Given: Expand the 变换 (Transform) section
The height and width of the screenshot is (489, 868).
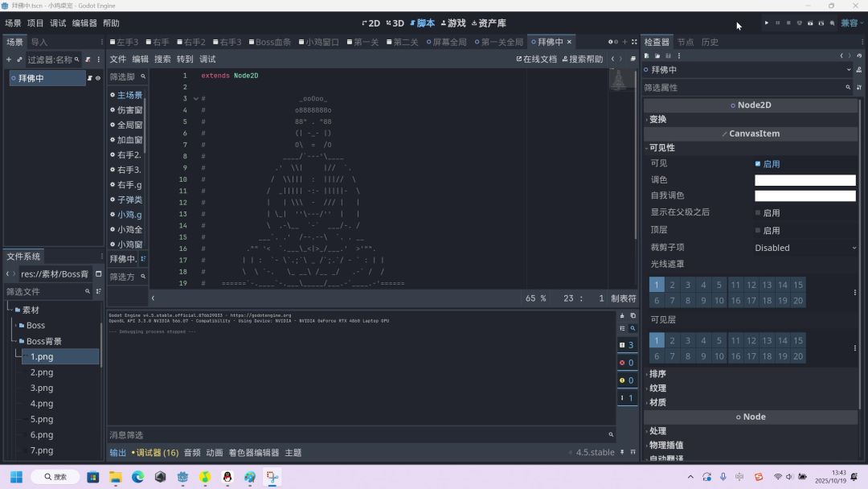Looking at the screenshot, I should click(x=657, y=119).
